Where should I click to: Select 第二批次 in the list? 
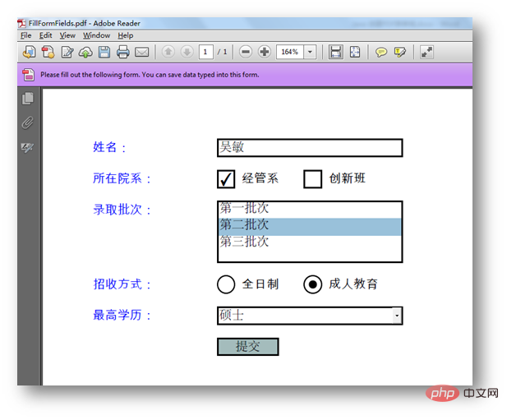tap(310, 226)
